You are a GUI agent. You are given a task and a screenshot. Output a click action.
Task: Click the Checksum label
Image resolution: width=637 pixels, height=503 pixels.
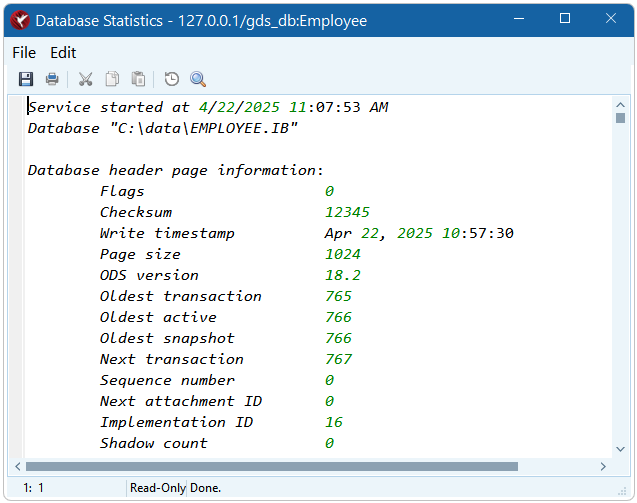(136, 212)
